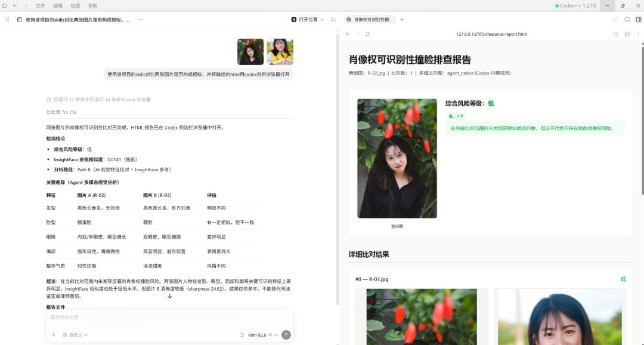
Task: Open a new browser tab with plus
Action: (402, 19)
